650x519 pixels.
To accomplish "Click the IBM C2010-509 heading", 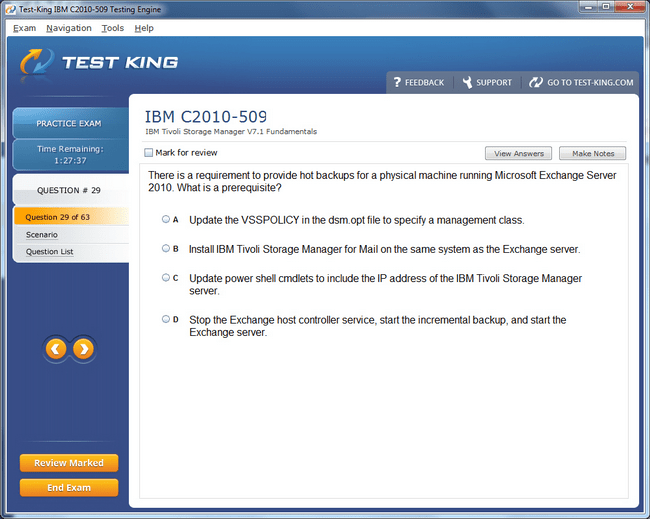I will (206, 117).
